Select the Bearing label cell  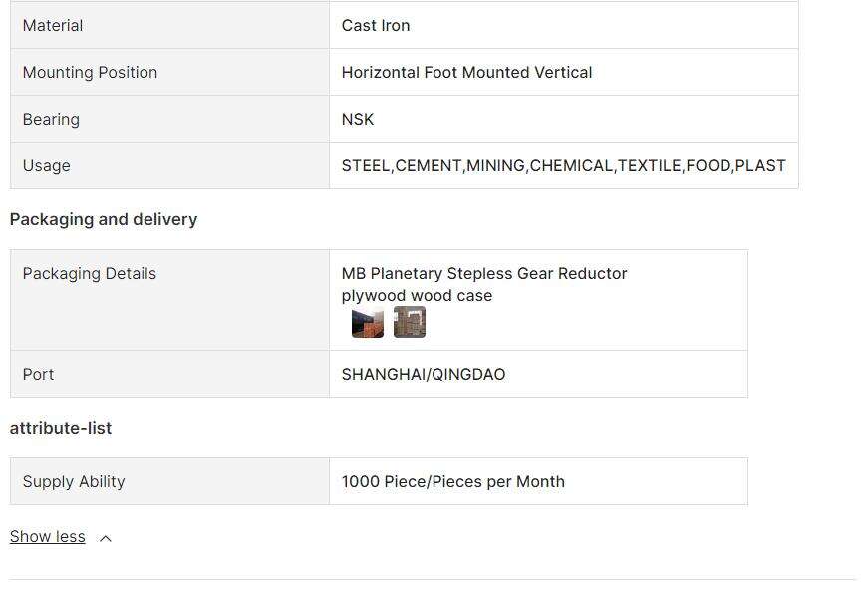click(x=170, y=119)
